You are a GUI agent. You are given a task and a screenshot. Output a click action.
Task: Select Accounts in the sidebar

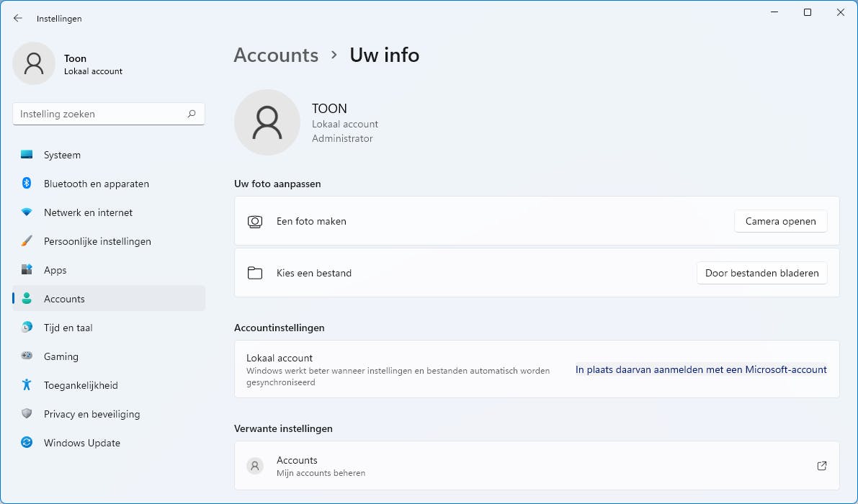[x=64, y=299]
